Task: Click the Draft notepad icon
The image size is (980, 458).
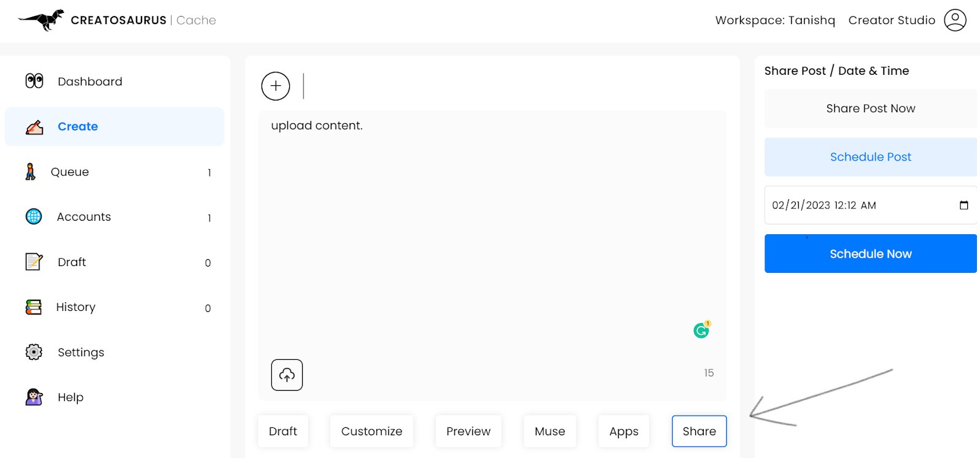Action: click(34, 262)
